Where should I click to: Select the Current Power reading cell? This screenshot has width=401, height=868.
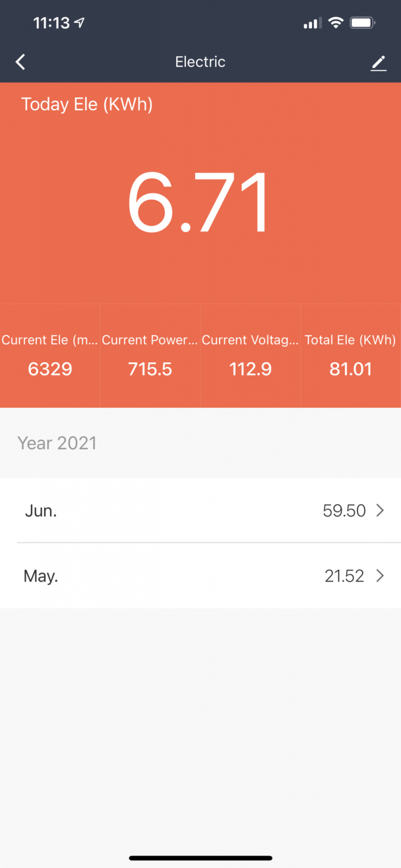click(150, 356)
